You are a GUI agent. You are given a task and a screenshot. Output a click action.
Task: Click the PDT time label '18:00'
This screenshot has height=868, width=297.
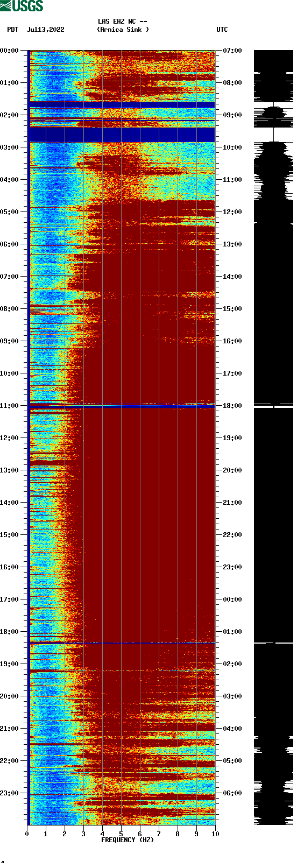click(9, 632)
